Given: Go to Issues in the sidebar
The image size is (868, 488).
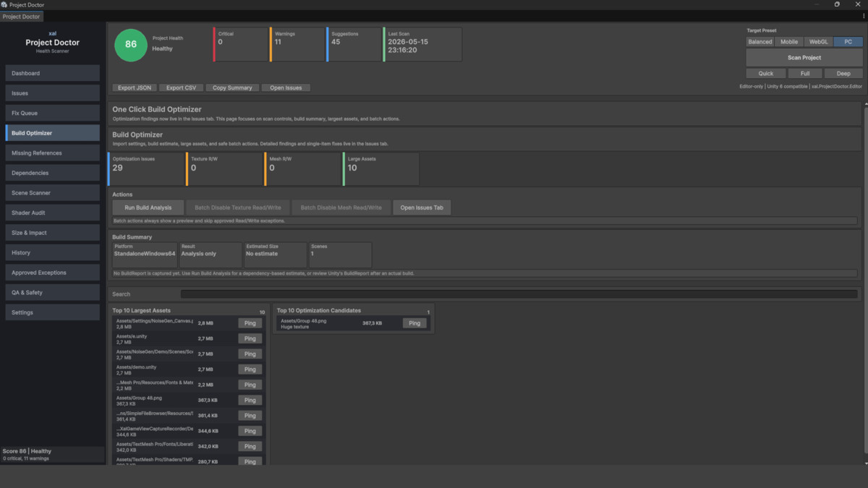Looking at the screenshot, I should [52, 93].
